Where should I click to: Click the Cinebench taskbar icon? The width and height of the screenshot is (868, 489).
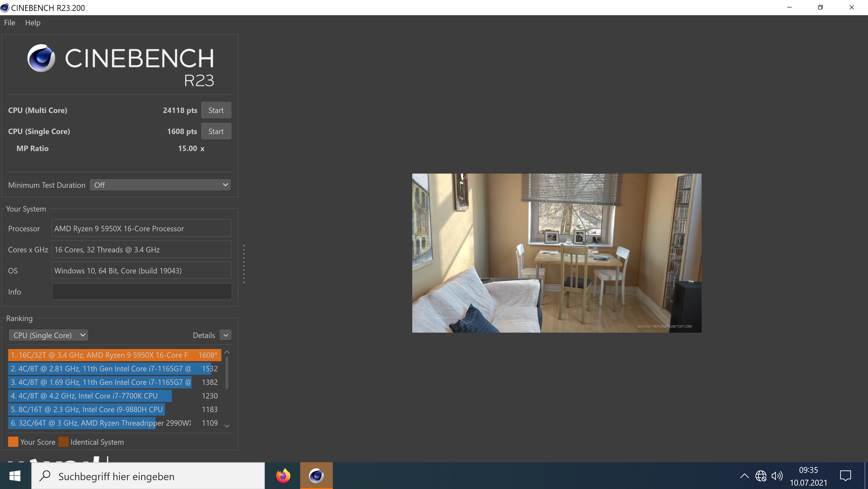tap(316, 476)
